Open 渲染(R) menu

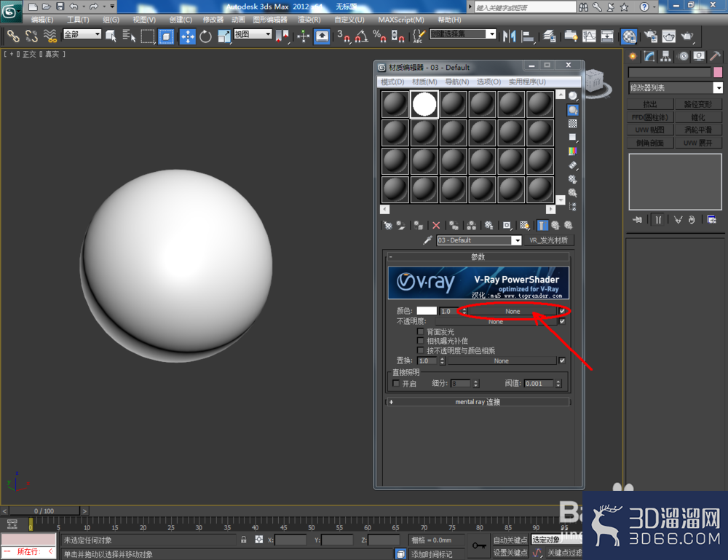(309, 20)
